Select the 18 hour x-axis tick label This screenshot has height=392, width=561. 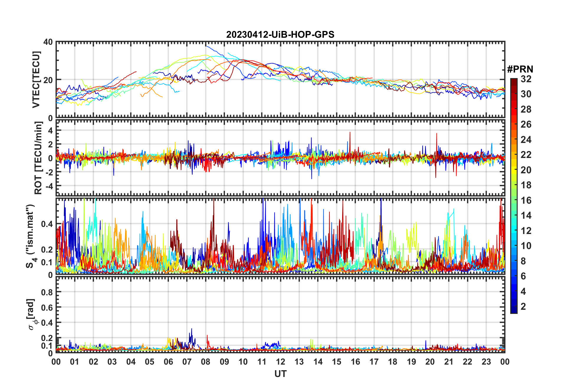[x=393, y=362]
